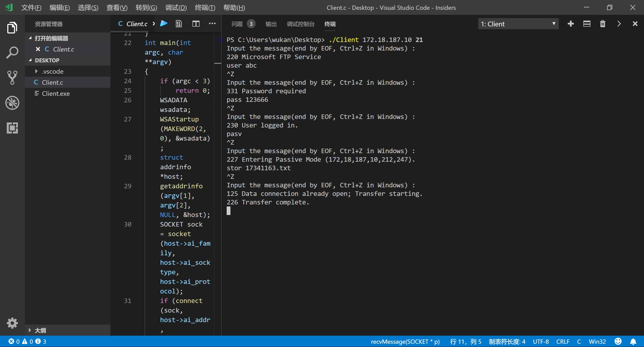644x347 pixels.
Task: Click the CRLF line ending indicator
Action: tap(562, 341)
